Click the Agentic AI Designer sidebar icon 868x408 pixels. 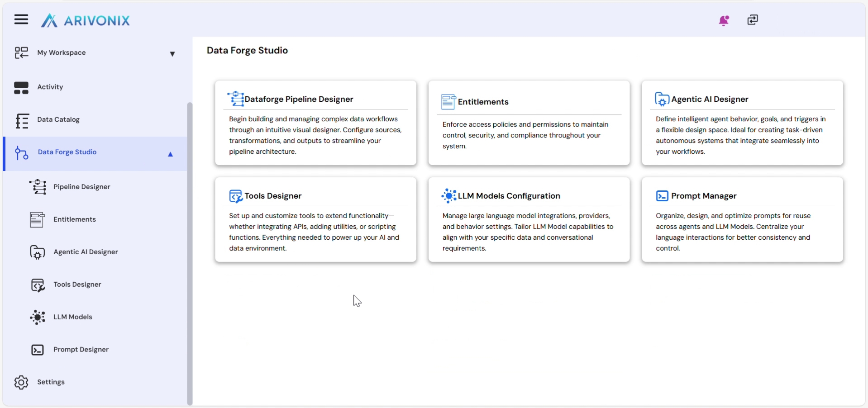(x=38, y=252)
